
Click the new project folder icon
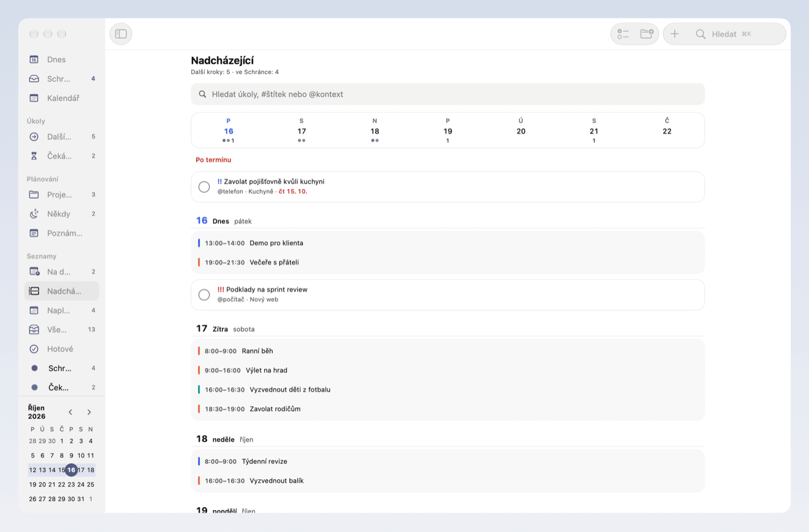point(647,34)
